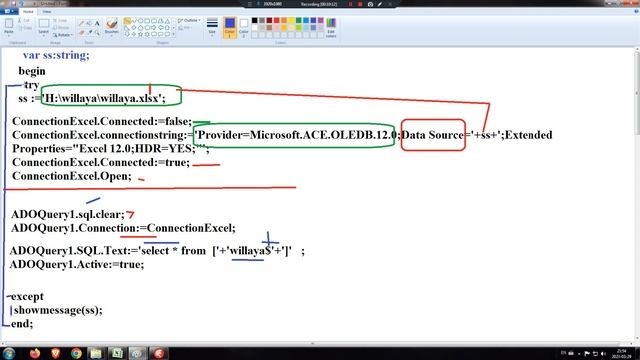Select the Diamond shape
This screenshot has width=640, height=360.
134,28
